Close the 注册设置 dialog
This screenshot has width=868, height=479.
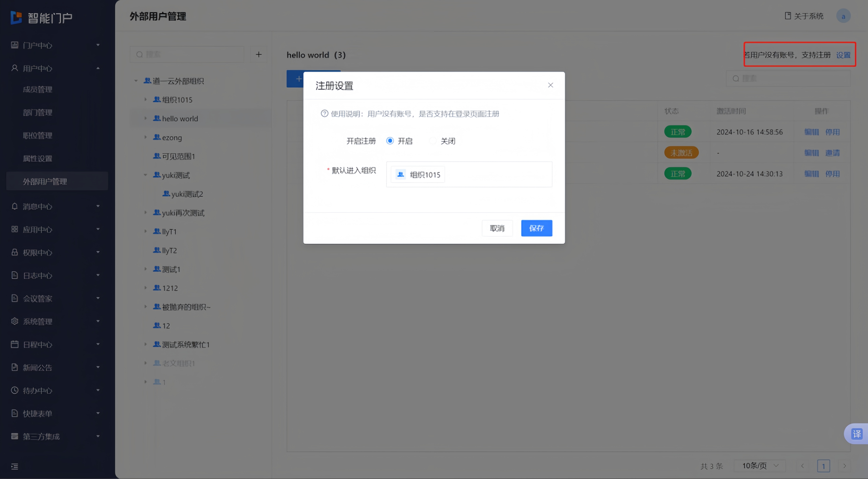(x=550, y=85)
